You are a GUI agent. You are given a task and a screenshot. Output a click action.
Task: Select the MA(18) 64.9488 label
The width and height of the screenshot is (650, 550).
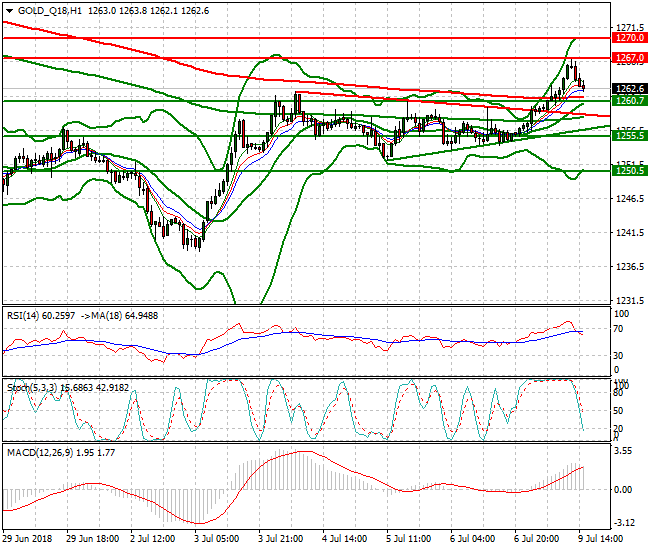point(124,316)
